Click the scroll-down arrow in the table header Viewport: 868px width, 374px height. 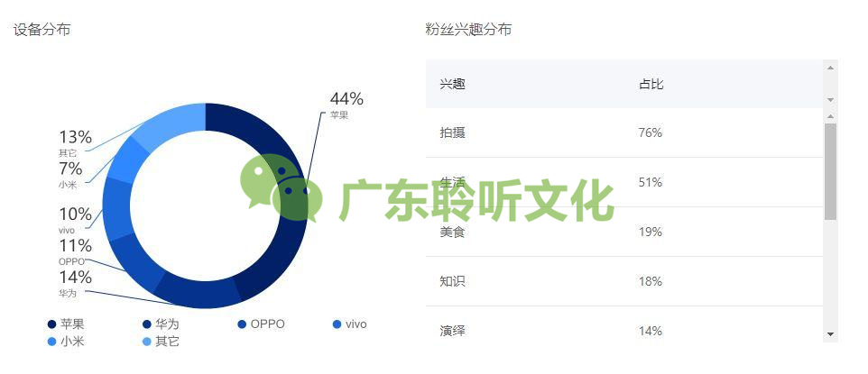click(830, 99)
